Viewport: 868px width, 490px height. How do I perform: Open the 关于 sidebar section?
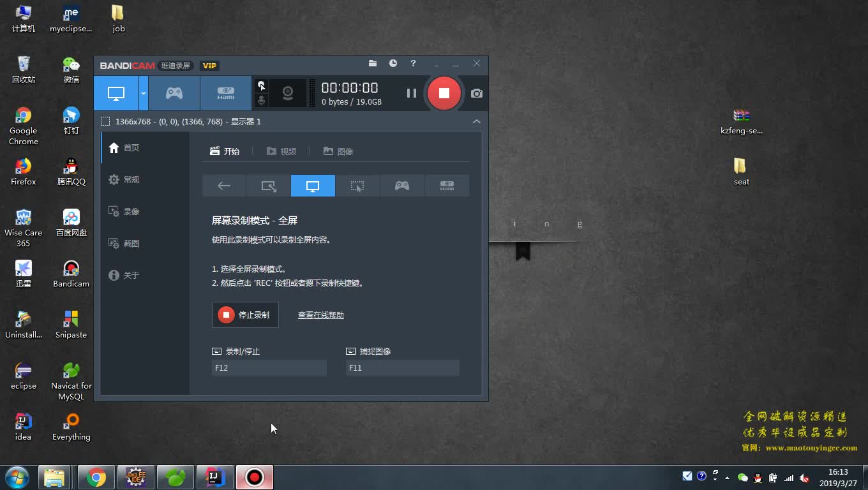pyautogui.click(x=145, y=275)
